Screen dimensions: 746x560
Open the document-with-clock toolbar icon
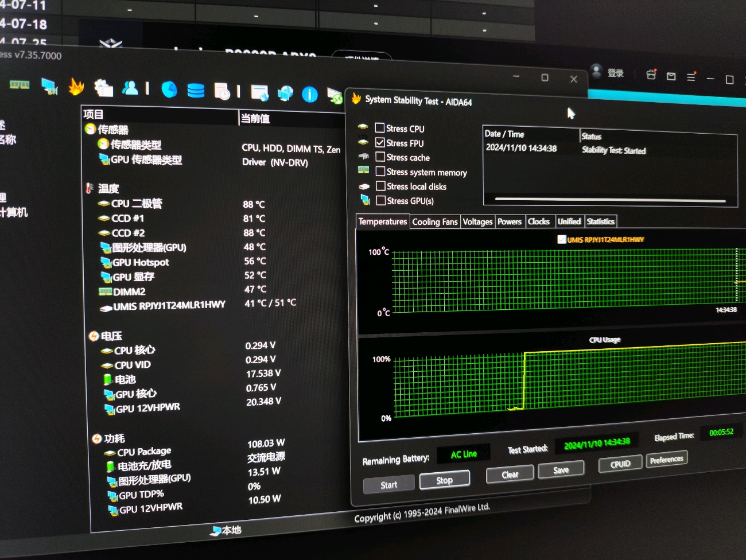(x=222, y=91)
